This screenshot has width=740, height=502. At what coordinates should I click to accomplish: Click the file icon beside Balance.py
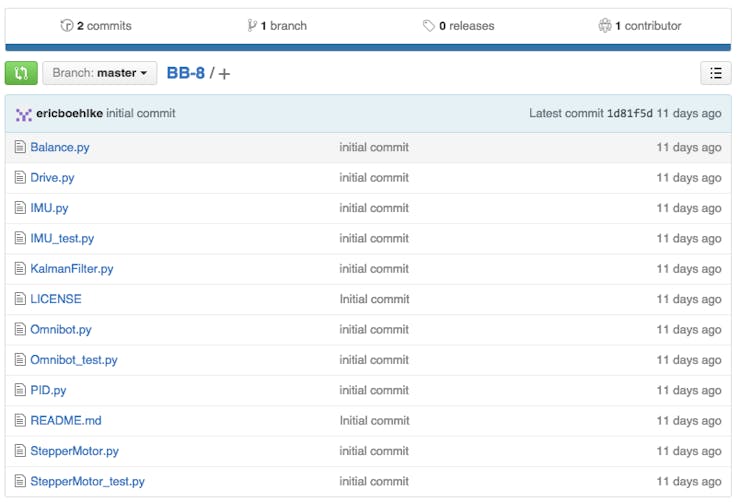click(20, 147)
